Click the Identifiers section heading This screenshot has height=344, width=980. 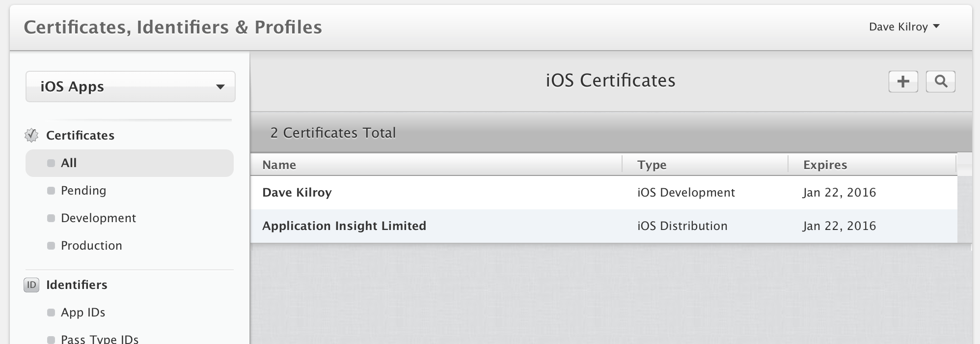(x=77, y=285)
